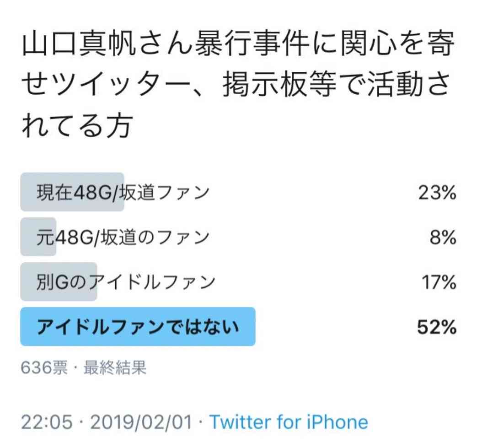Click the 23% result percentage
The width and height of the screenshot is (493, 448).
pyautogui.click(x=437, y=192)
